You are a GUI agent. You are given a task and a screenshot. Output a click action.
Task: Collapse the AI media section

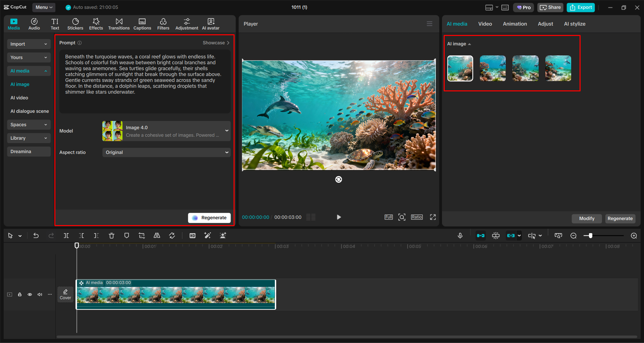click(29, 71)
